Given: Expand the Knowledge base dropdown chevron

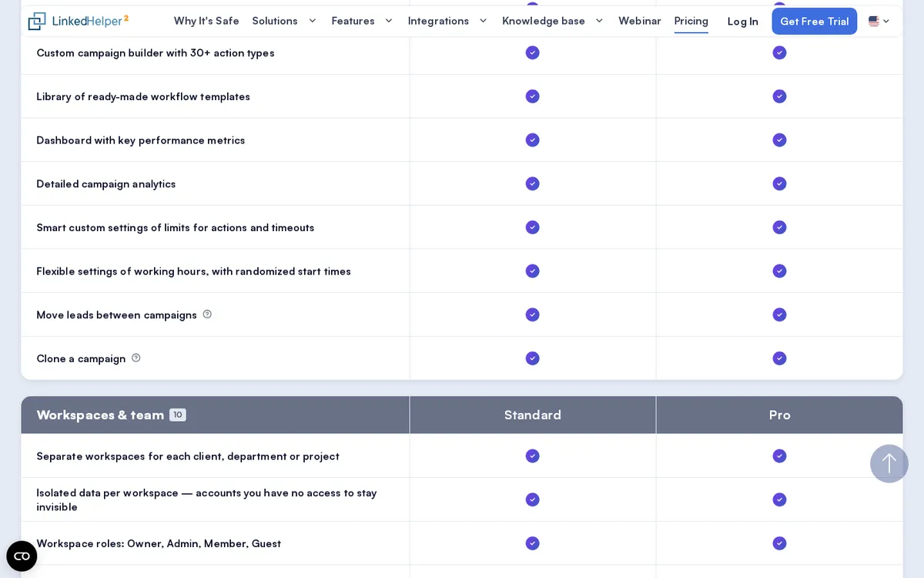Looking at the screenshot, I should tap(599, 21).
